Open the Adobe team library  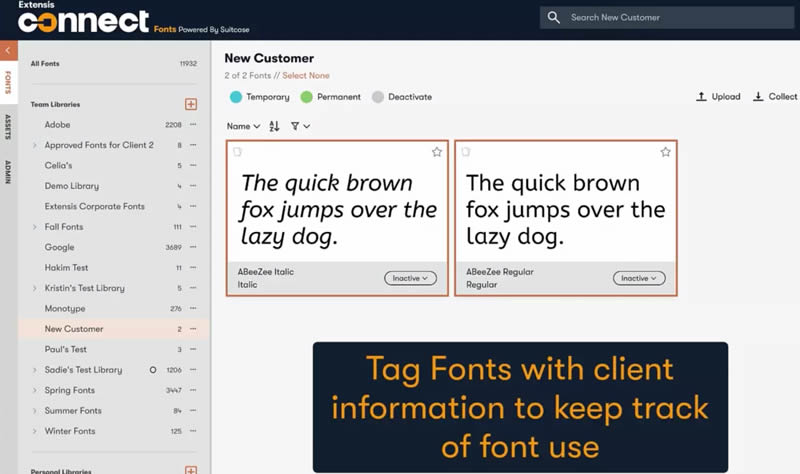point(57,124)
